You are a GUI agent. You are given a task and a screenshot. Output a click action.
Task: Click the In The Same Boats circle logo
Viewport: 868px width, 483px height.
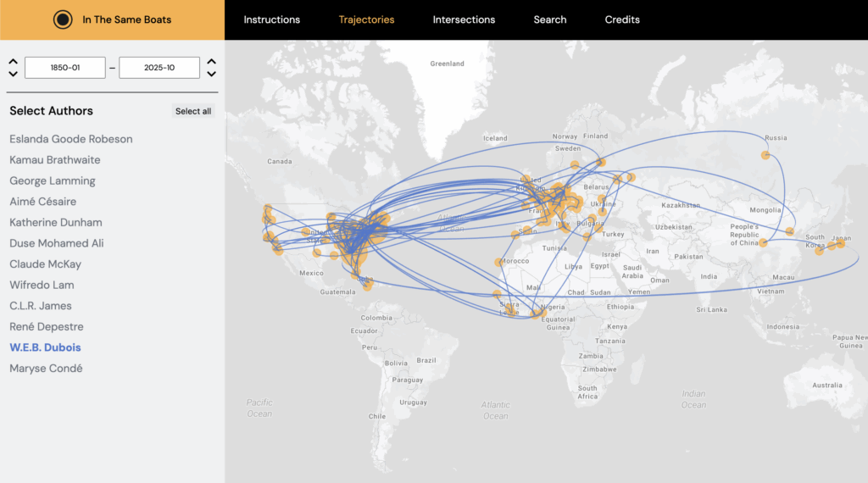tap(63, 19)
